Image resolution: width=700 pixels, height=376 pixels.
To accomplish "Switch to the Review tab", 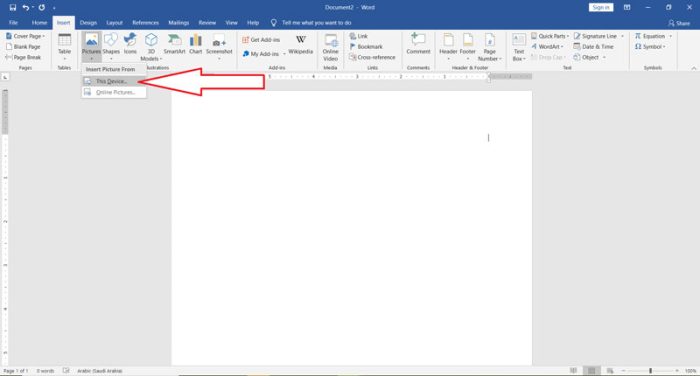I will 207,22.
